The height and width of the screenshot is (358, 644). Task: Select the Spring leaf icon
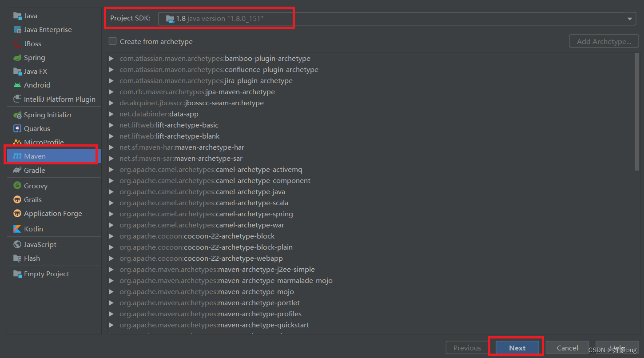17,57
